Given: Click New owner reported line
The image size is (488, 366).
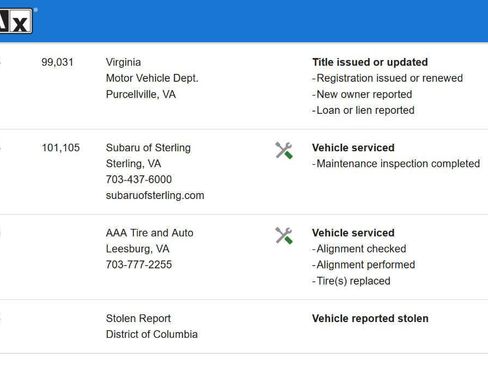Looking at the screenshot, I should pos(362,94).
